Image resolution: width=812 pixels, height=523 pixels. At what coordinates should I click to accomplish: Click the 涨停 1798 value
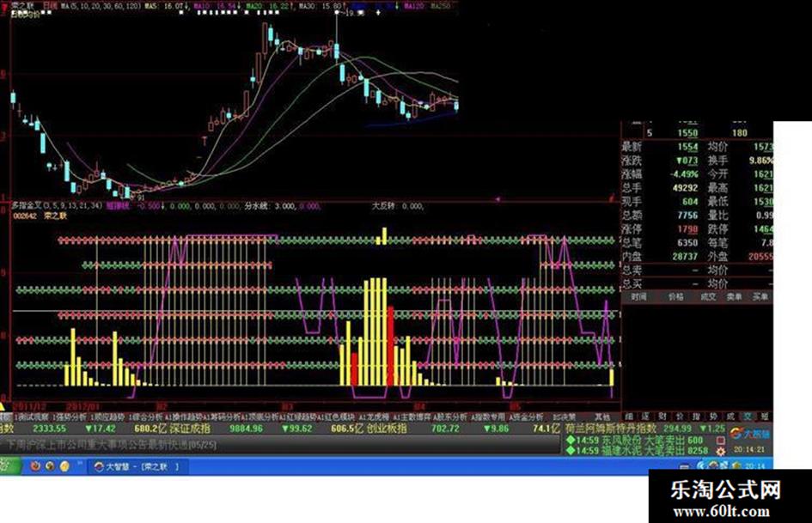(687, 228)
